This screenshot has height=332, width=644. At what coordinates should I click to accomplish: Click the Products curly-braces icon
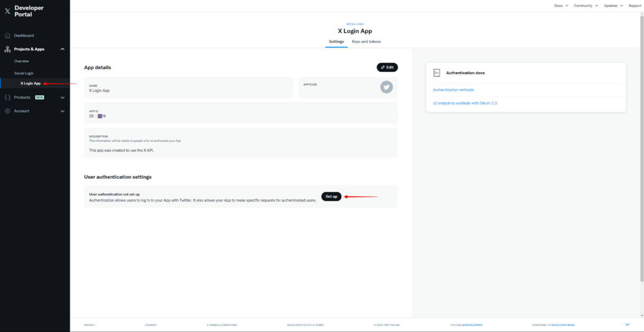pos(7,97)
